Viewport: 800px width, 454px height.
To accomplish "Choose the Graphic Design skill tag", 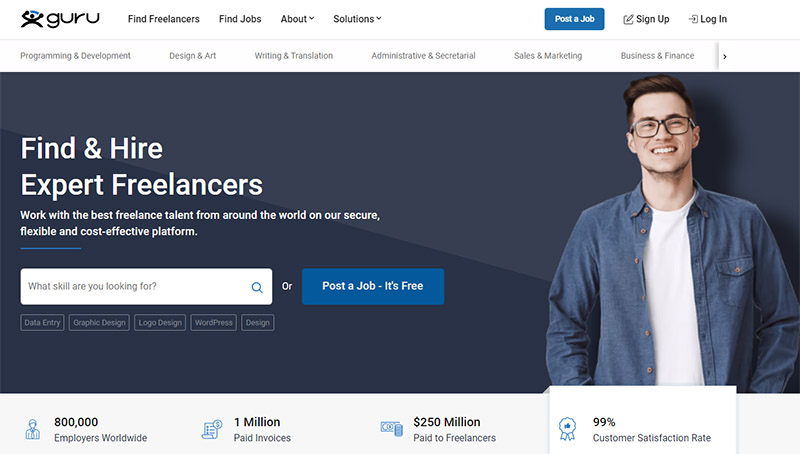I will 99,322.
